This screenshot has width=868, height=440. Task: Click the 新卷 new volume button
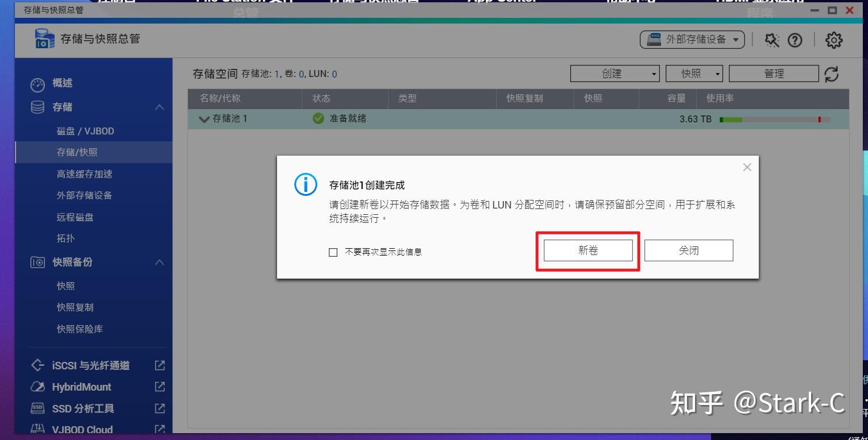pos(587,250)
